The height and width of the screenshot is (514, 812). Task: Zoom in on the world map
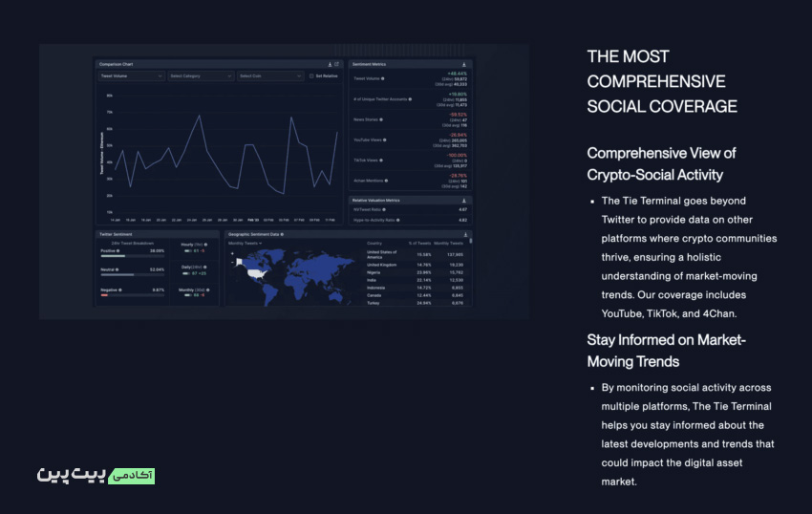pyautogui.click(x=232, y=254)
